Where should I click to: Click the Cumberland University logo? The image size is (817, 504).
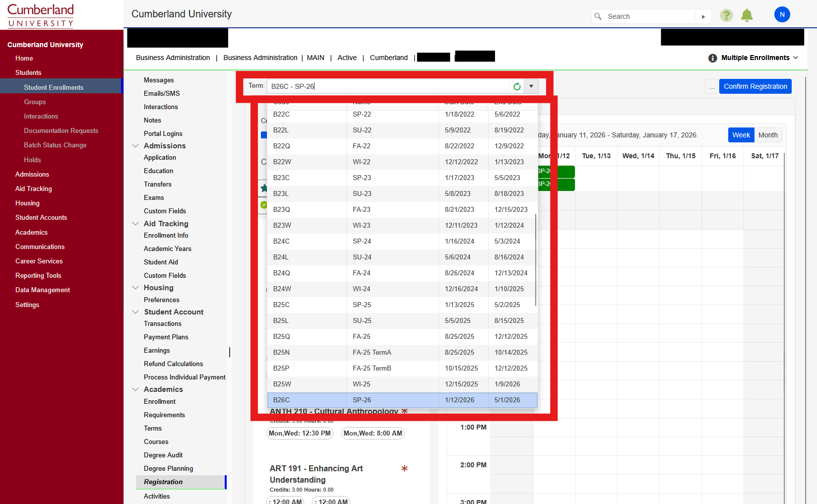[41, 15]
